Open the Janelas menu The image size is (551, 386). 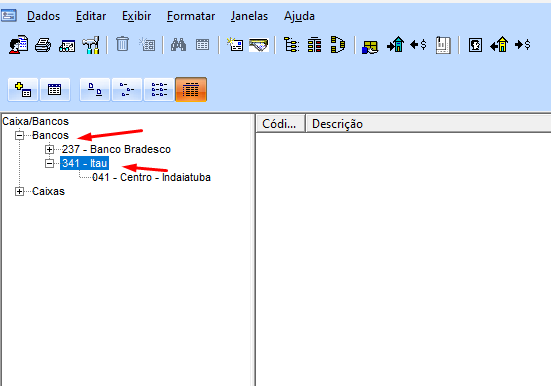click(x=249, y=16)
